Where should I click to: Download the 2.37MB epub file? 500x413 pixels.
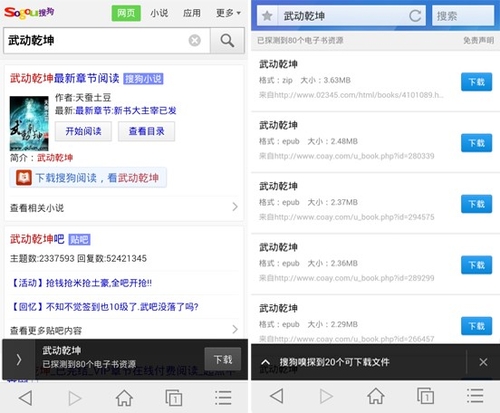point(476,204)
